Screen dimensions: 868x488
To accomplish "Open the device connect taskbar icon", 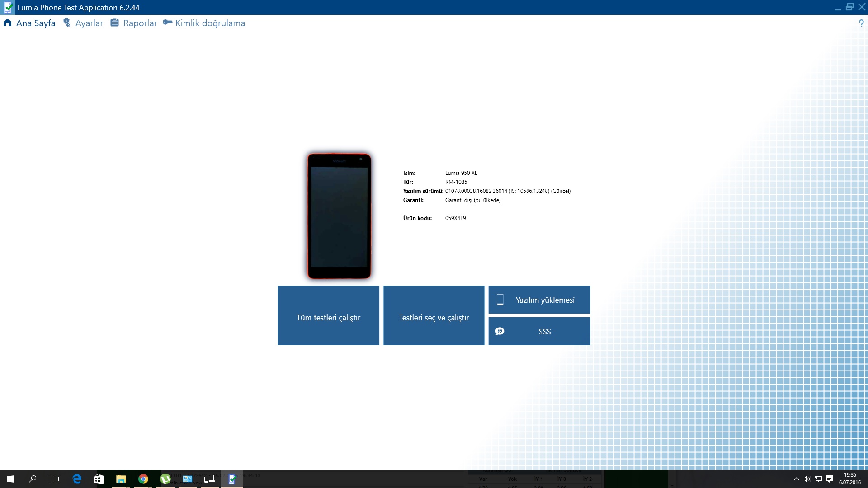I will pos(209,479).
